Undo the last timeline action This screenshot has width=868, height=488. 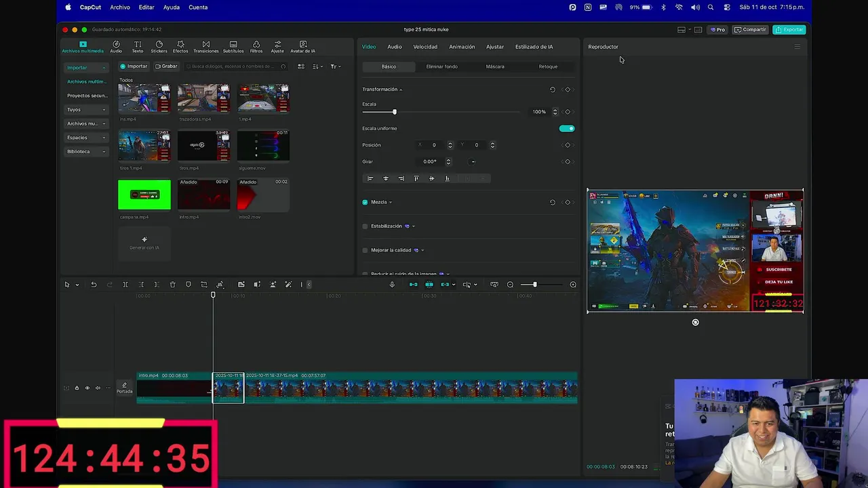coord(94,285)
